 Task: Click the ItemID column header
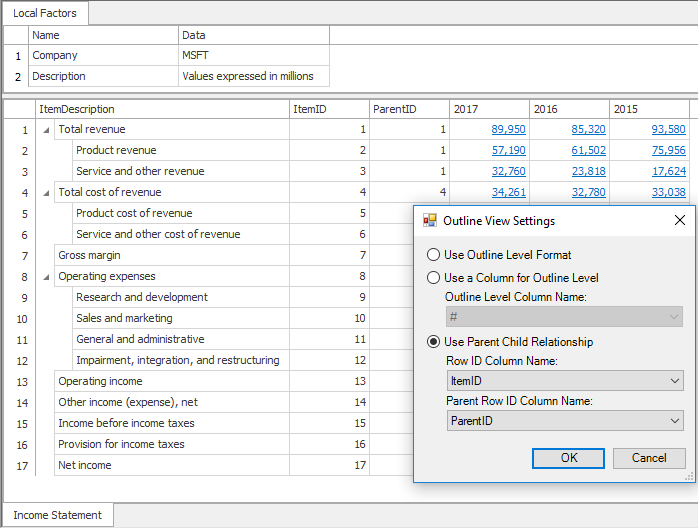point(329,109)
